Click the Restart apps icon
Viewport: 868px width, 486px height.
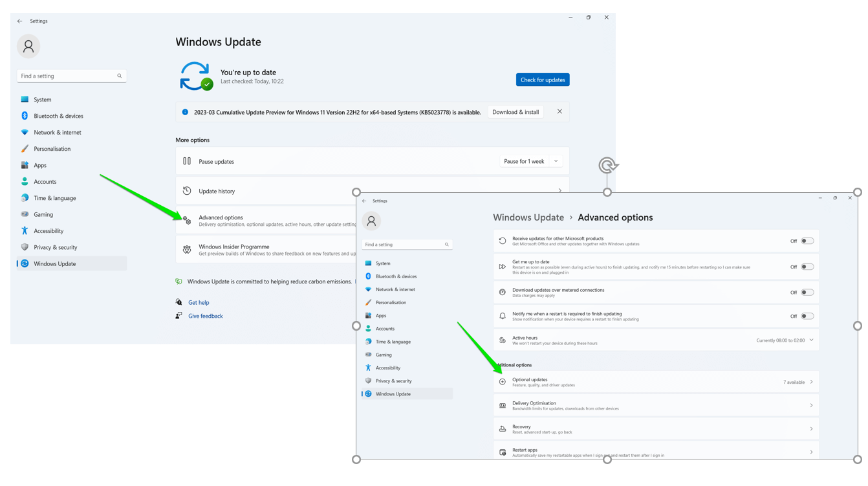click(503, 452)
